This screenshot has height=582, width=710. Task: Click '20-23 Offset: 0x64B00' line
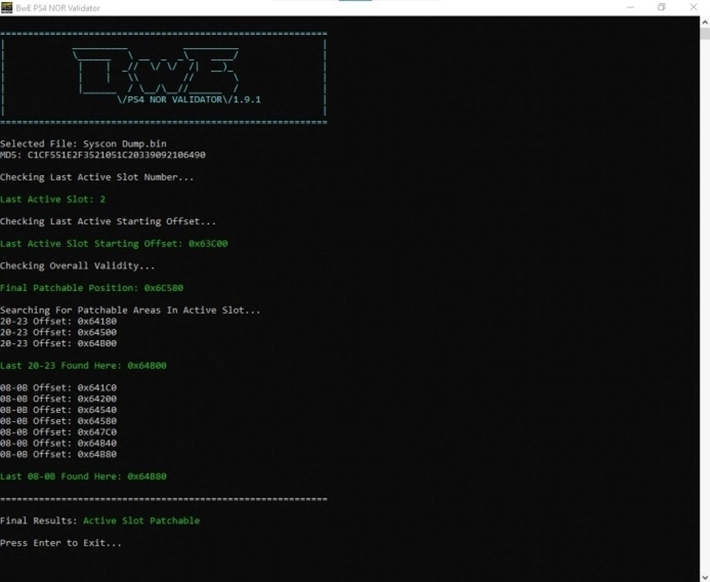(58, 343)
